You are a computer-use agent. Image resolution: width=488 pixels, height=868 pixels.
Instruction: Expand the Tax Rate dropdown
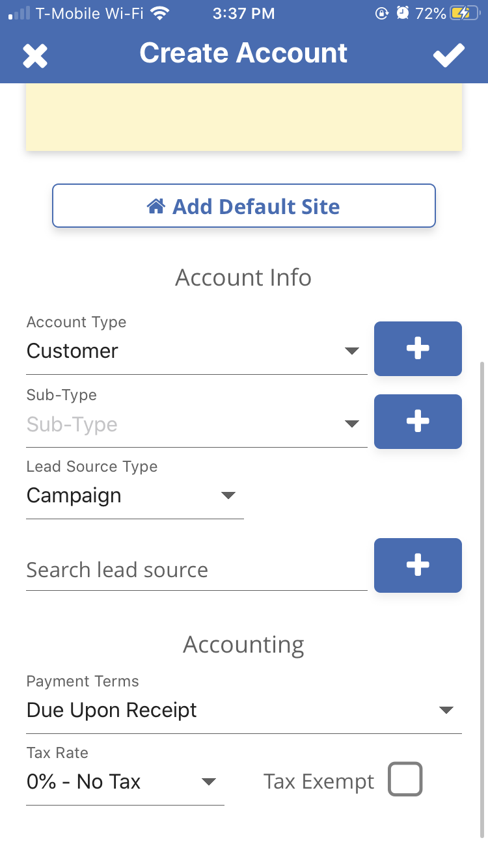(124, 781)
